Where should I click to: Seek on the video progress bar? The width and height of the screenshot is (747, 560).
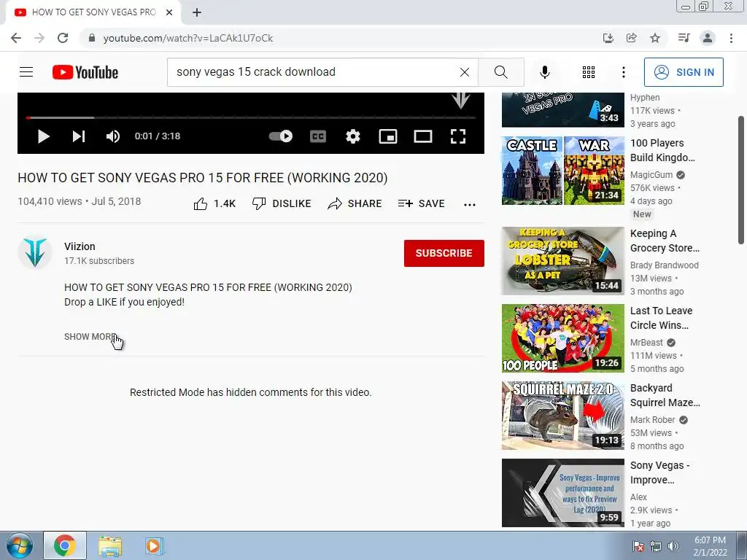251,117
